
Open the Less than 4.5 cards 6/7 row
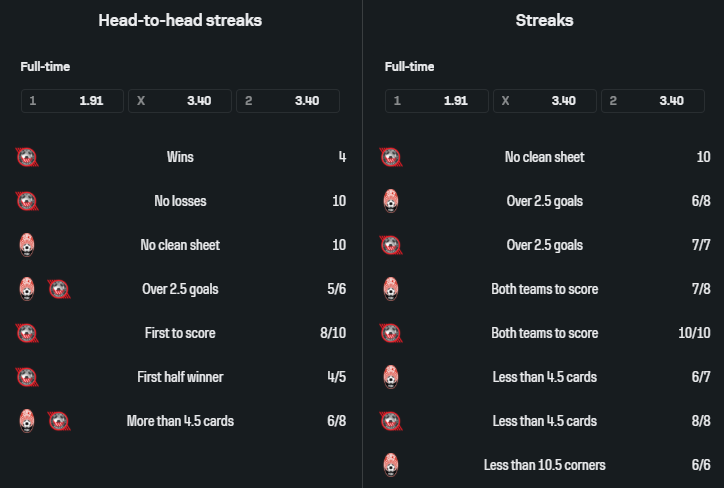(x=545, y=377)
